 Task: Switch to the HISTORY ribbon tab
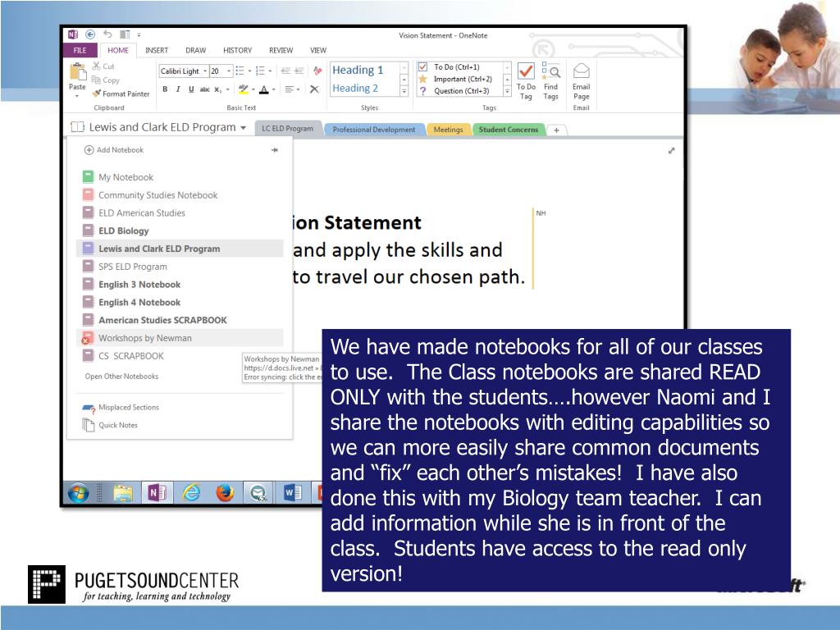pos(237,50)
